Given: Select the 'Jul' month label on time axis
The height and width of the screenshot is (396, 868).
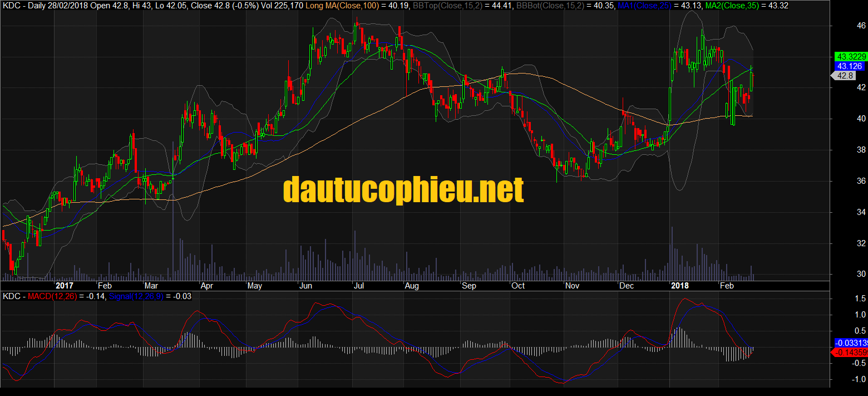Looking at the screenshot, I should tap(359, 286).
